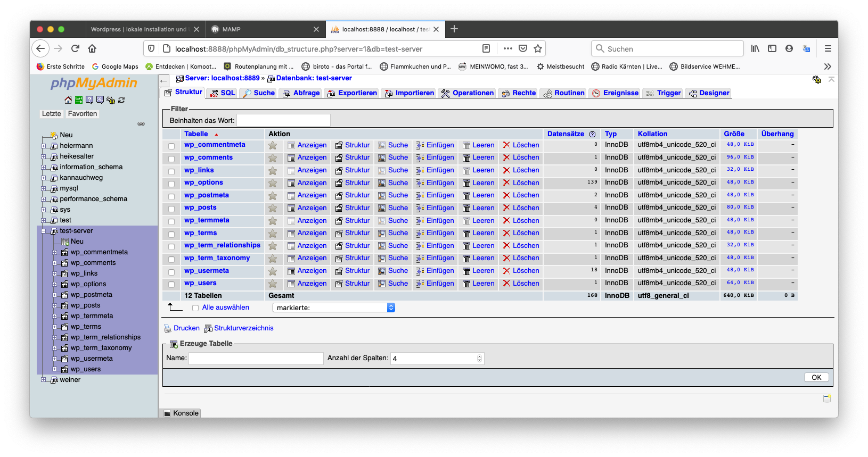The image size is (868, 457).
Task: Expand the heiermann database tree node
Action: point(44,146)
